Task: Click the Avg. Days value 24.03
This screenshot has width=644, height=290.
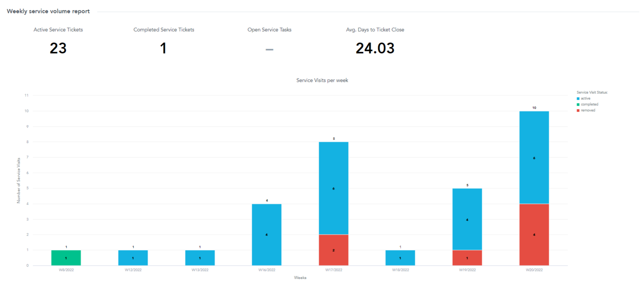Action: (x=375, y=48)
